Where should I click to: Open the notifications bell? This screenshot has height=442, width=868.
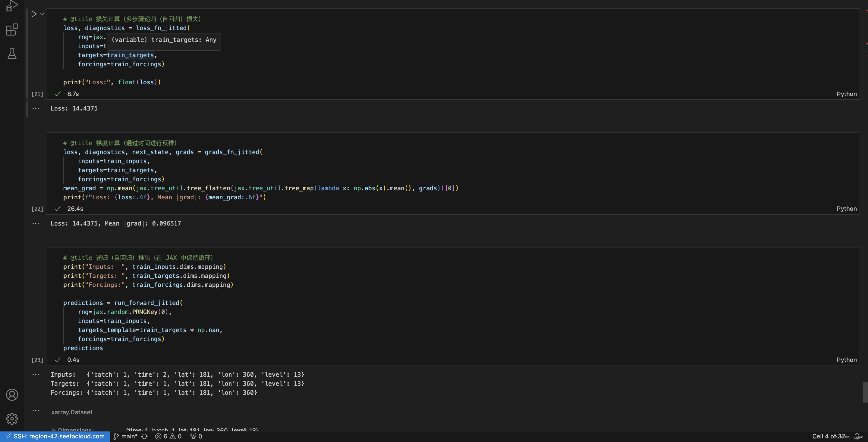point(857,436)
